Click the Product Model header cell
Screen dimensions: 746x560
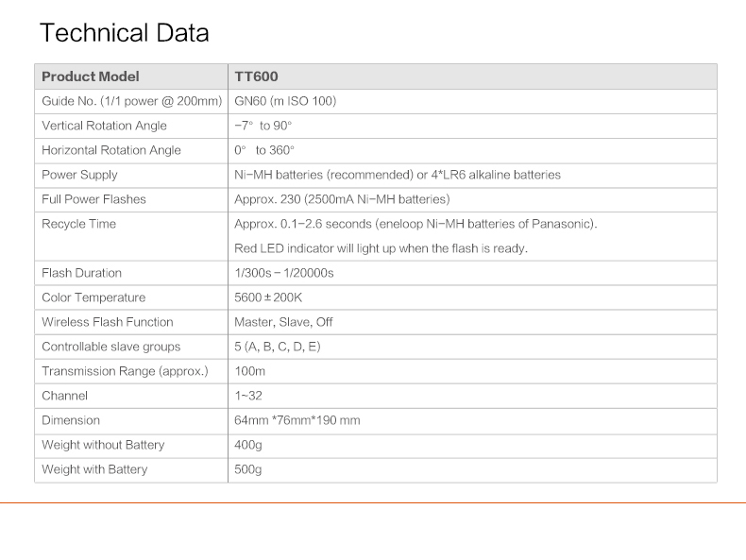(x=90, y=76)
